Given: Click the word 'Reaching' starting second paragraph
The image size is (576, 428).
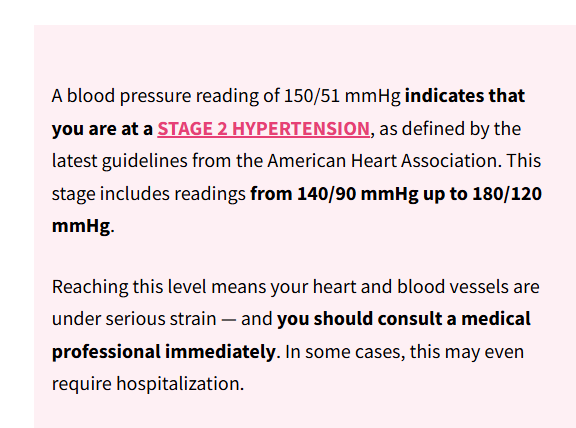Looking at the screenshot, I should point(90,287).
